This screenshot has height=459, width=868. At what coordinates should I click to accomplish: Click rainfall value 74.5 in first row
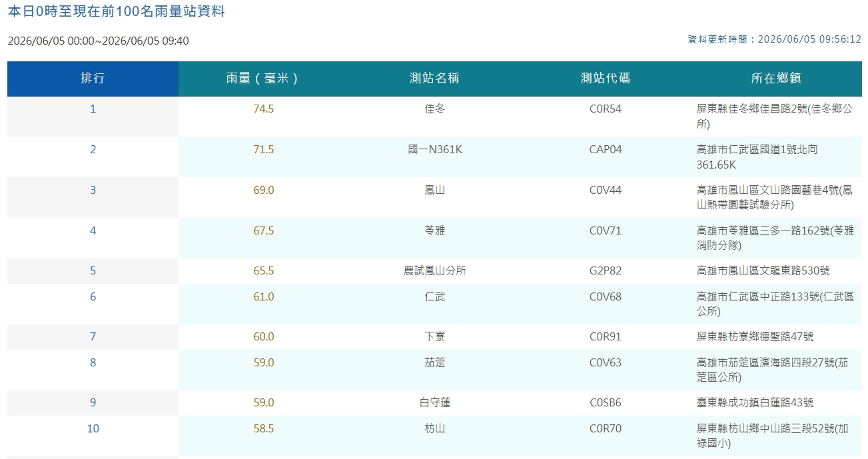(264, 109)
